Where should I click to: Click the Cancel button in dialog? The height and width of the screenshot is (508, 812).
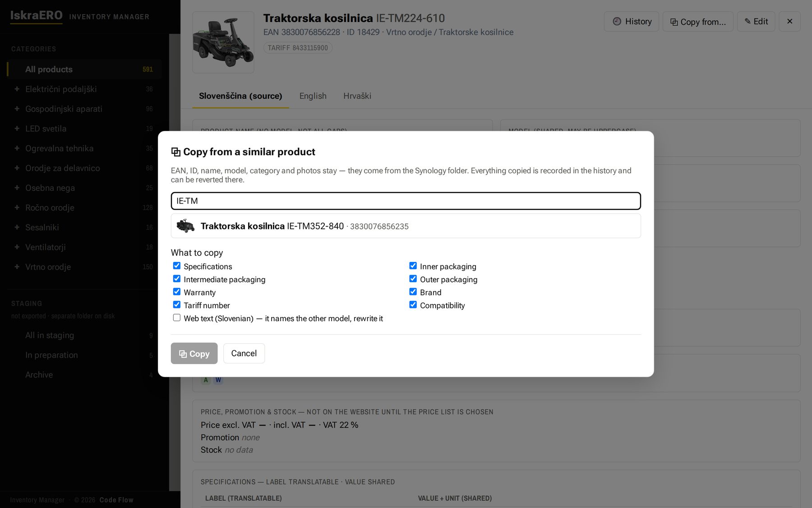pyautogui.click(x=244, y=354)
